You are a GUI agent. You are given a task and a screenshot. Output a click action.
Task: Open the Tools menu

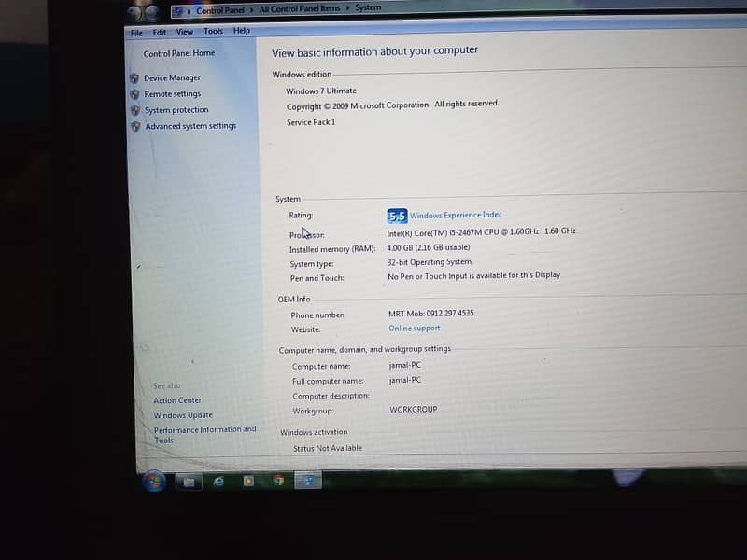pyautogui.click(x=214, y=31)
